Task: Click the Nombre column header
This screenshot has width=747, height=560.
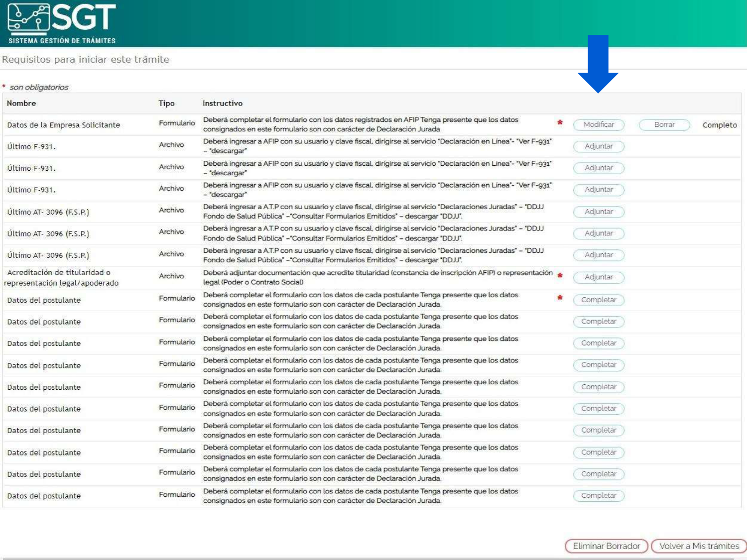Action: point(21,104)
